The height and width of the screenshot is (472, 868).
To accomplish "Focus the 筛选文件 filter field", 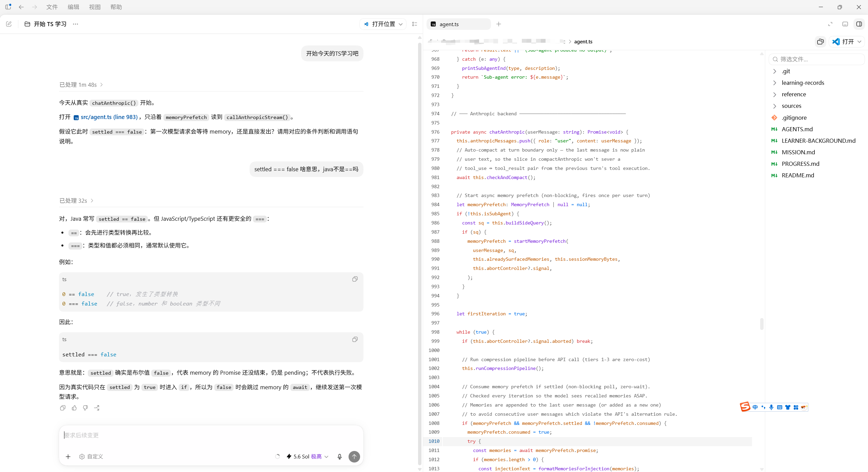I will (x=816, y=59).
